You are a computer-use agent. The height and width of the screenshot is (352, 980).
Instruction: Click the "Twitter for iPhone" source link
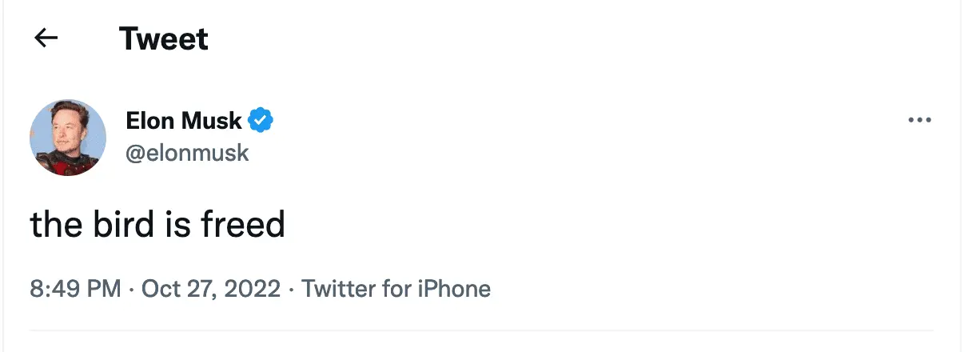[396, 289]
